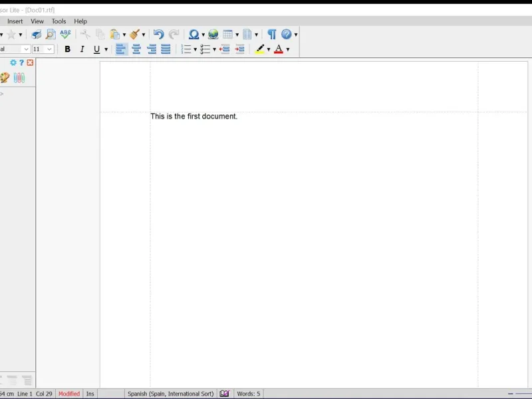The width and height of the screenshot is (532, 399).
Task: Click the Copy icon
Action: click(100, 35)
